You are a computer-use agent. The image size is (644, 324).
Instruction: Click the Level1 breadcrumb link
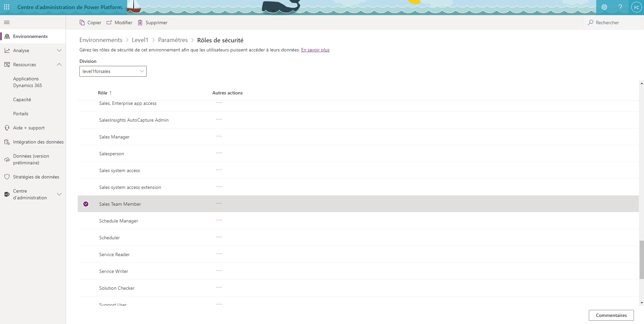pyautogui.click(x=140, y=40)
